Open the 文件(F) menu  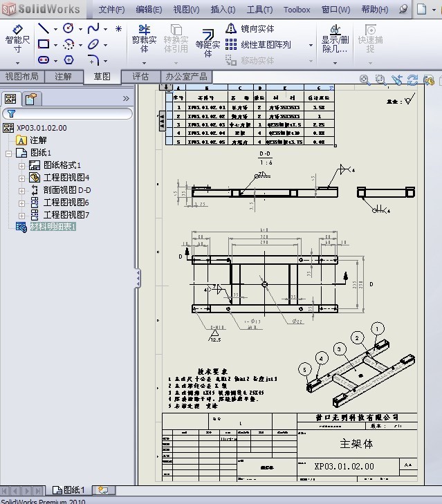[x=111, y=10]
